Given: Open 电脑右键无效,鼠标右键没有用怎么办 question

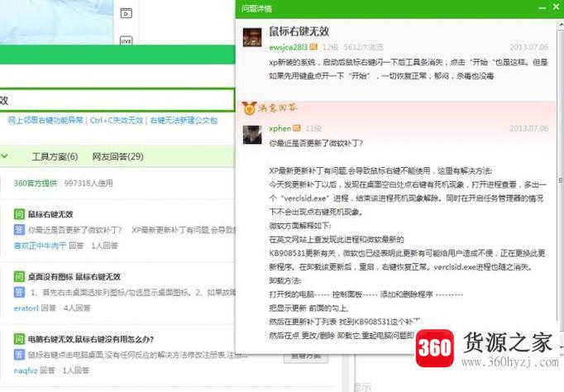Looking at the screenshot, I should [x=91, y=339].
